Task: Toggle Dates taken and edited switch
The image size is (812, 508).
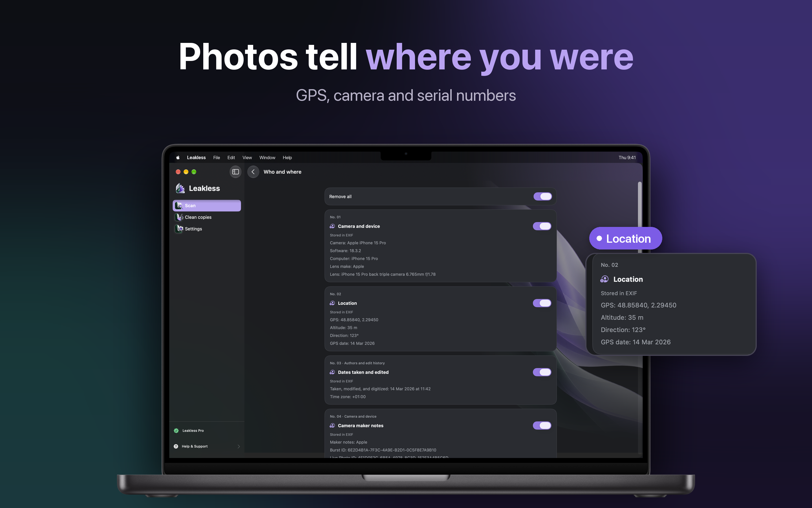Action: [542, 372]
